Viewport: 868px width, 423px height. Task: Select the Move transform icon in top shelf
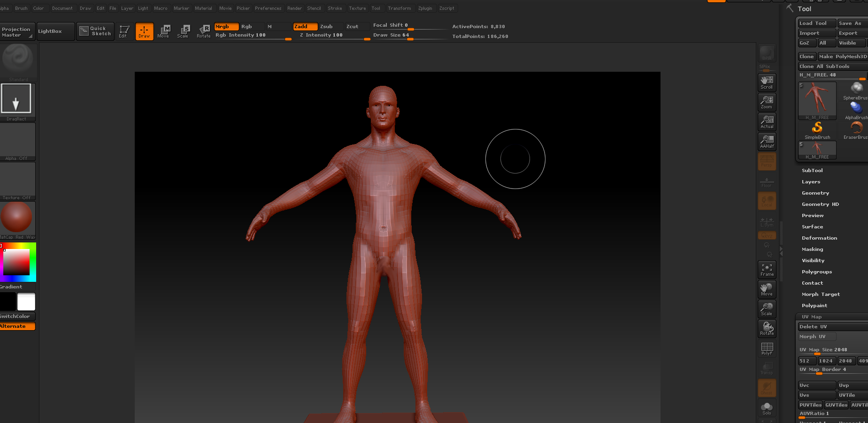point(163,31)
